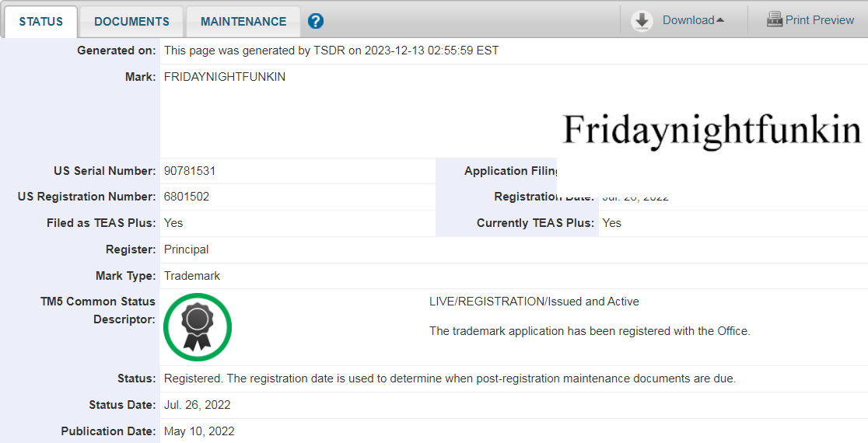Open the MAINTENANCE tab
The width and height of the screenshot is (868, 443).
243,22
